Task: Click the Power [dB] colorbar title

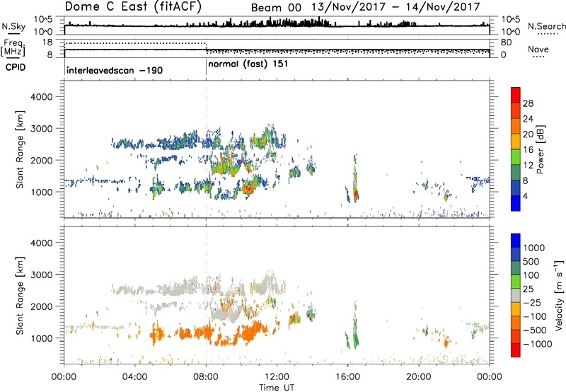Action: pos(540,149)
